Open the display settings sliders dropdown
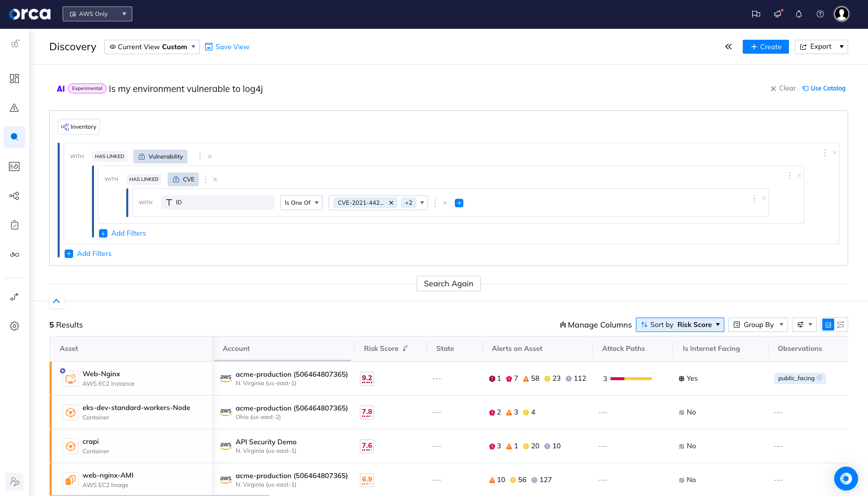Screen dimensions: 868x496 click(x=804, y=325)
